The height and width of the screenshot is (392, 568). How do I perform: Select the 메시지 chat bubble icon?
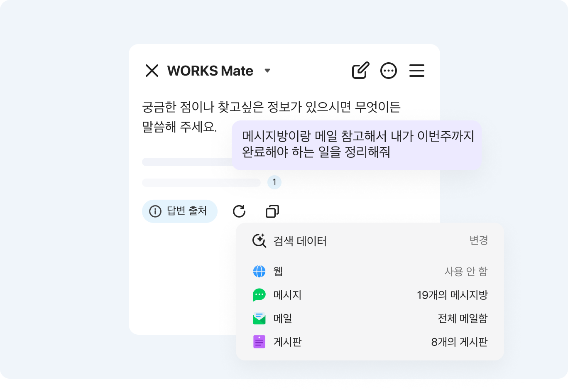tap(259, 295)
